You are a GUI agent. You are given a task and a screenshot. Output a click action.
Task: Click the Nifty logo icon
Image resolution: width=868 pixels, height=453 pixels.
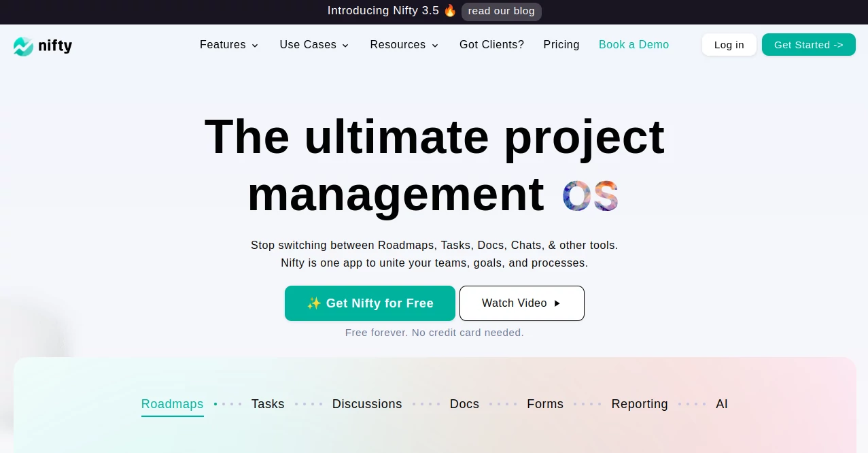[x=23, y=46]
